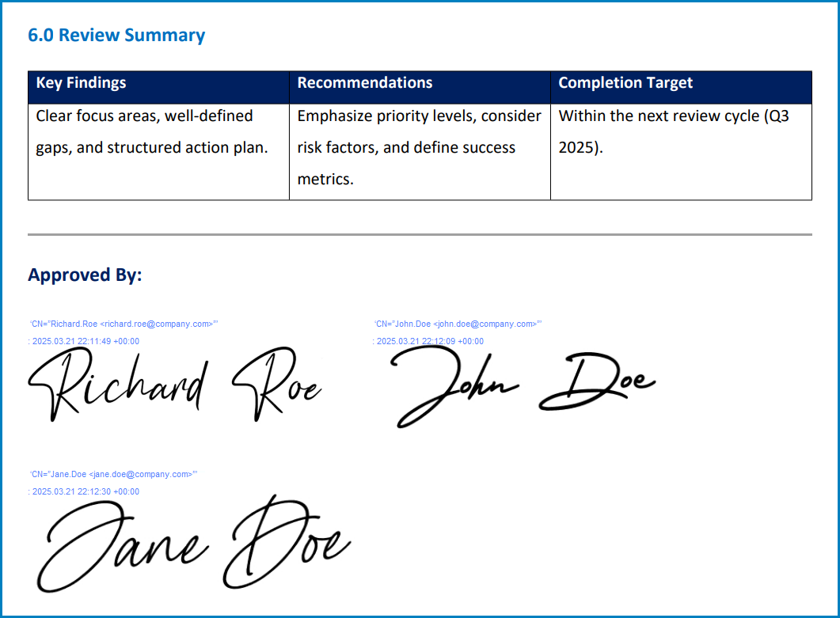Click the timestamp 2025.03.21 22:12:09 +00:00

pos(428,341)
